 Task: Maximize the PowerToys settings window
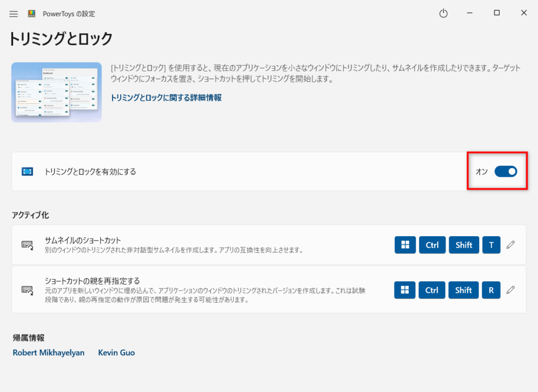point(496,13)
